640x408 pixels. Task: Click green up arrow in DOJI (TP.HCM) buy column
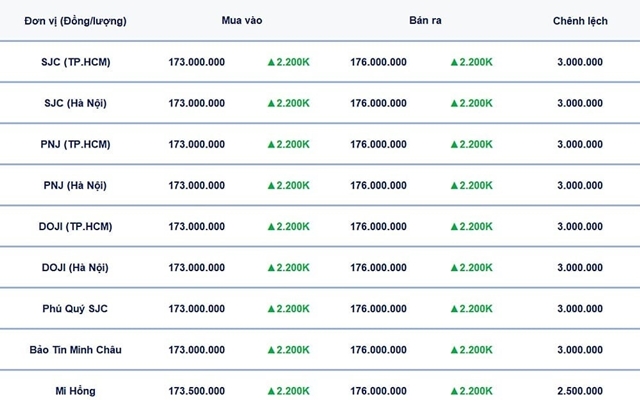271,226
